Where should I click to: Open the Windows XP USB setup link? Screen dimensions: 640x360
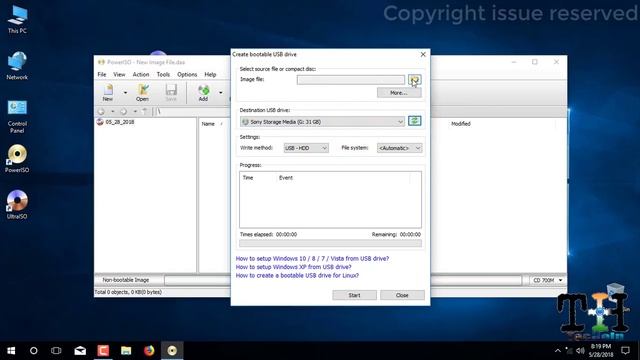(293, 267)
